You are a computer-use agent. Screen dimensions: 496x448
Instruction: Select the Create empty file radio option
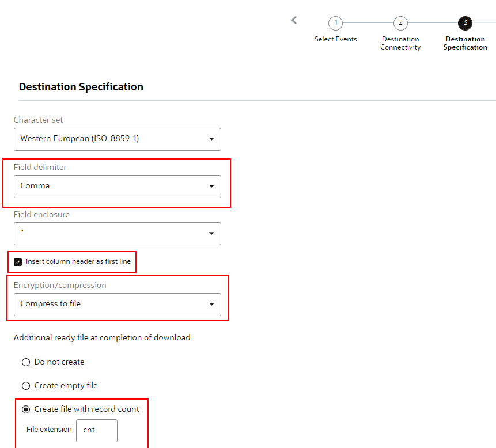pyautogui.click(x=26, y=386)
